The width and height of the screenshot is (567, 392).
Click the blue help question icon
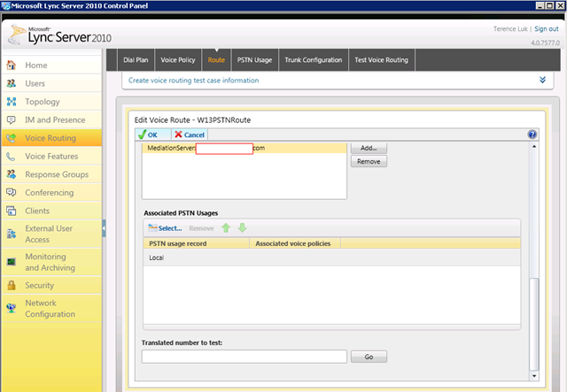pyautogui.click(x=532, y=135)
